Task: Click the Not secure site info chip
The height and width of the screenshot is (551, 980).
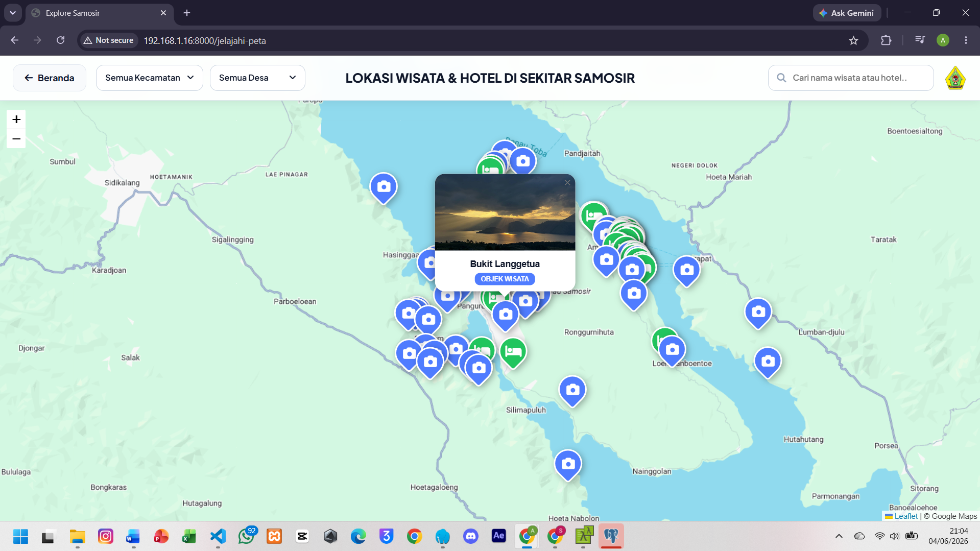Action: point(108,40)
